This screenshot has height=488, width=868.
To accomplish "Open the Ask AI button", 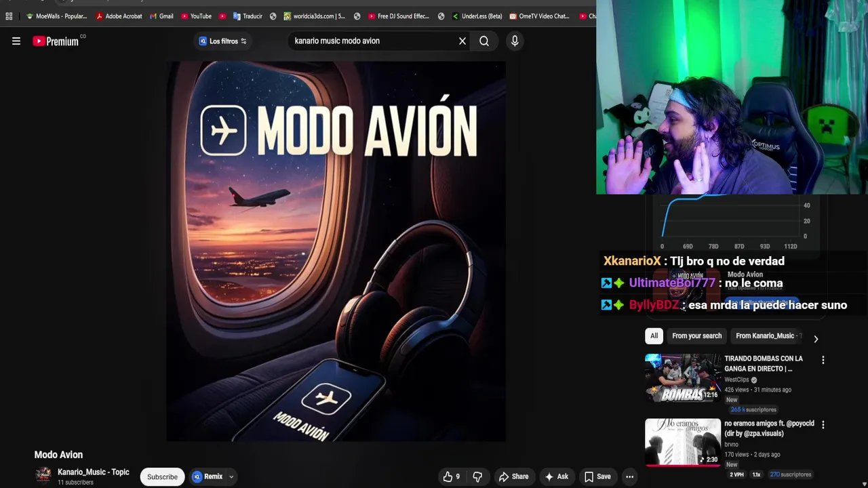I will click(x=557, y=476).
